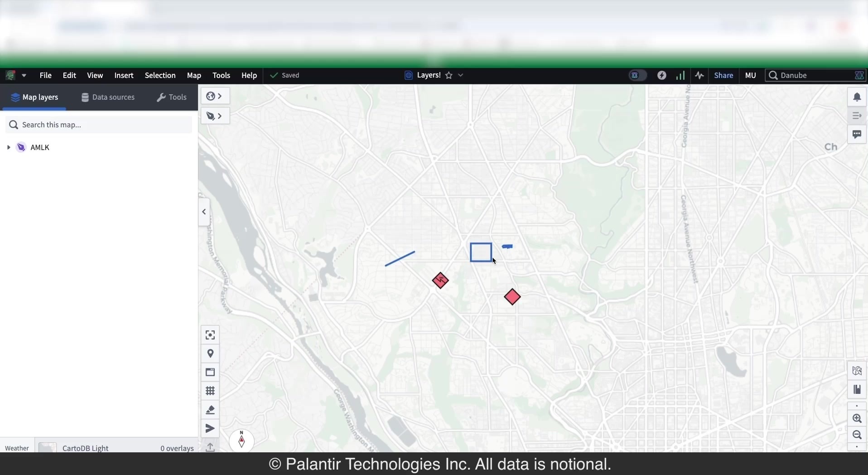Select the red diamond marker with symbol
Image resolution: width=868 pixels, height=475 pixels.
pyautogui.click(x=440, y=281)
